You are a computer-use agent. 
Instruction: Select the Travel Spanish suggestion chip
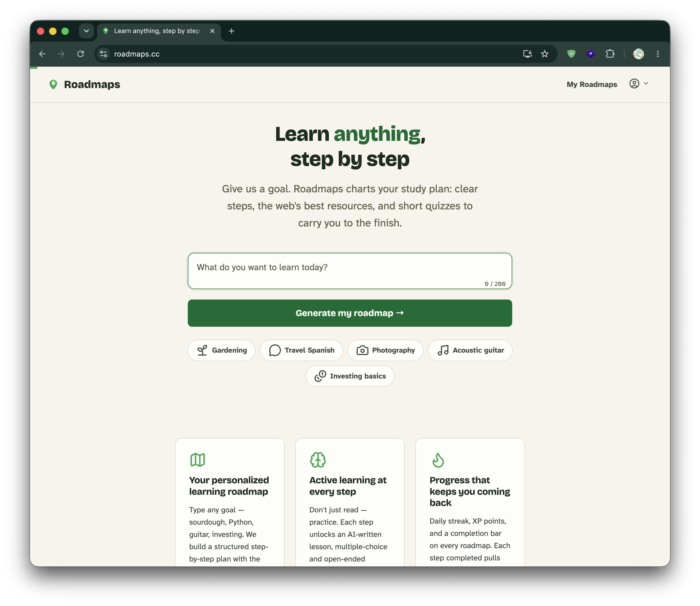301,350
